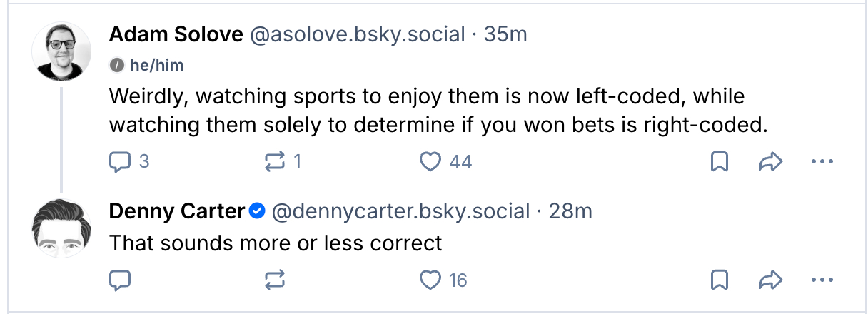Screen dimensions: 868x314
Task: Repost Adam Solove's post
Action: point(275,163)
